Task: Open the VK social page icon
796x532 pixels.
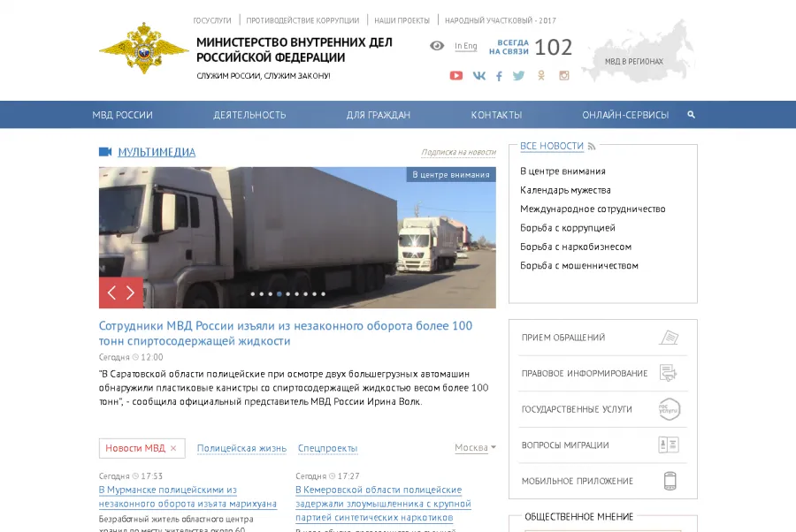Action: [478, 76]
